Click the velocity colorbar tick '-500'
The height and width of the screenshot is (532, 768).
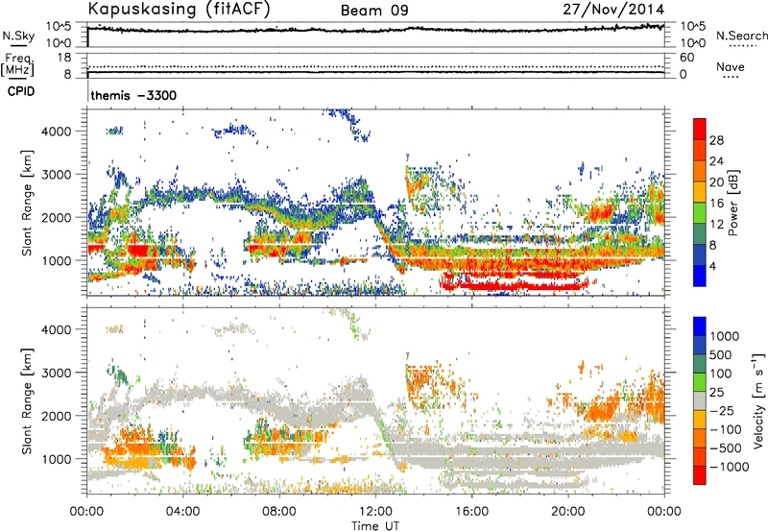coord(726,447)
